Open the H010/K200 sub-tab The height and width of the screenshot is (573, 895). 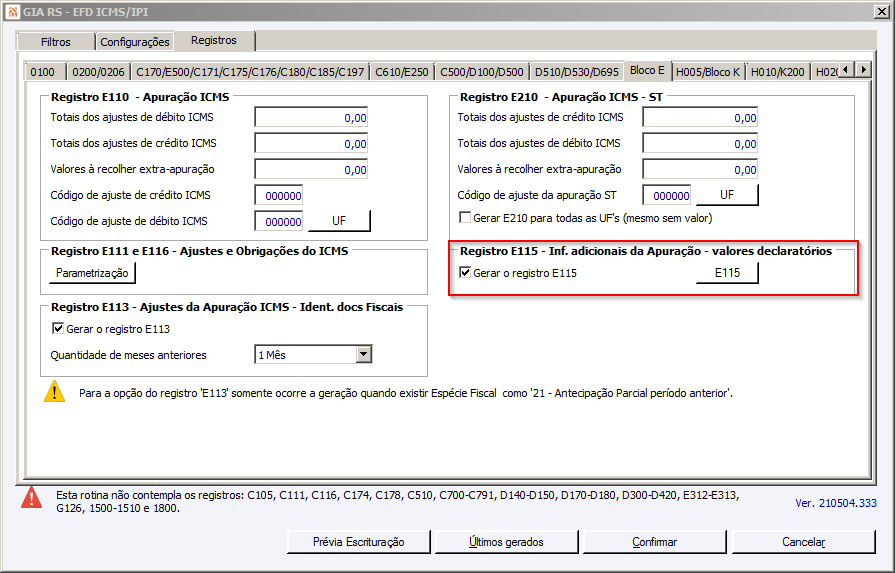(777, 72)
